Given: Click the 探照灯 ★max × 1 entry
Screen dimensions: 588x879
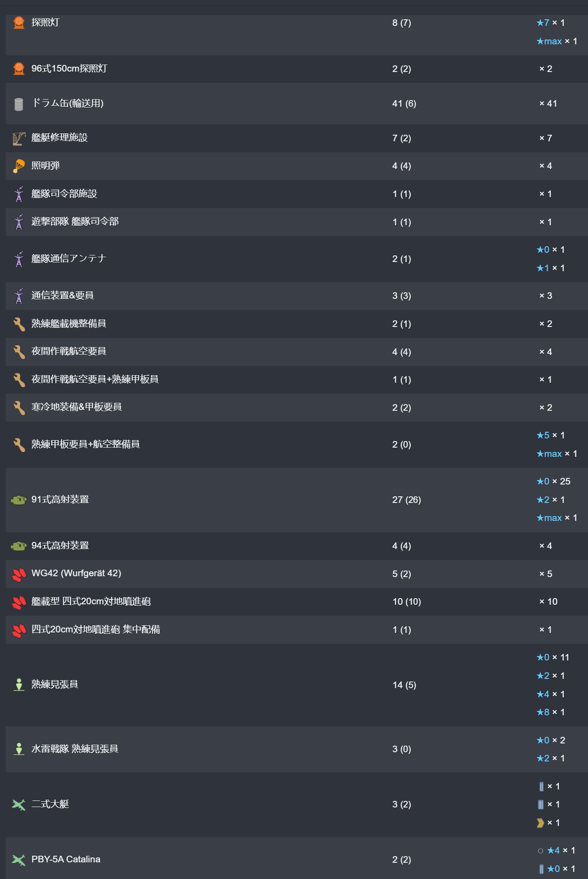Looking at the screenshot, I should [556, 41].
